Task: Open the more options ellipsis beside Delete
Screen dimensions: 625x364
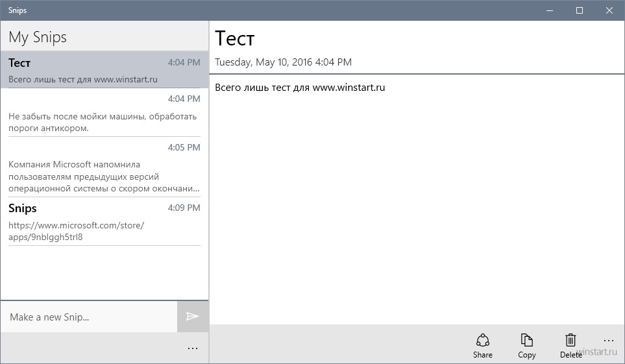Action: coord(609,341)
